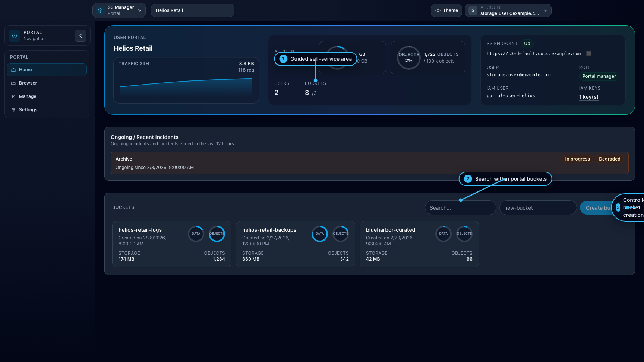Click the Objects 2% usage ring
The image size is (644, 362).
click(409, 57)
